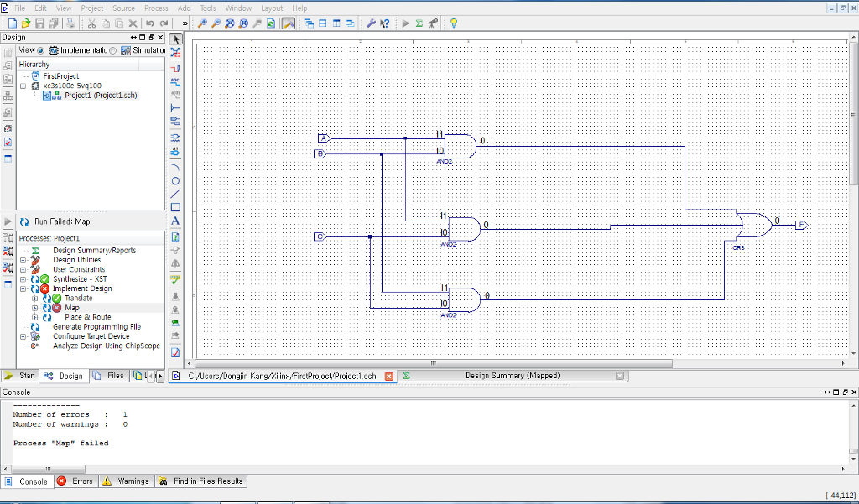
Task: Click the Run process toolbar icon
Action: (x=404, y=23)
